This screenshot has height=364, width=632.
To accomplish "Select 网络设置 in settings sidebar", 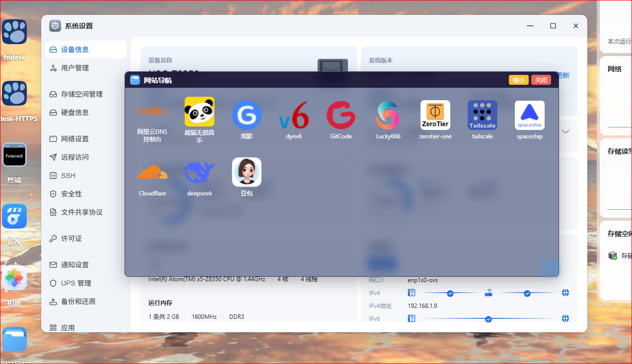I will point(86,139).
